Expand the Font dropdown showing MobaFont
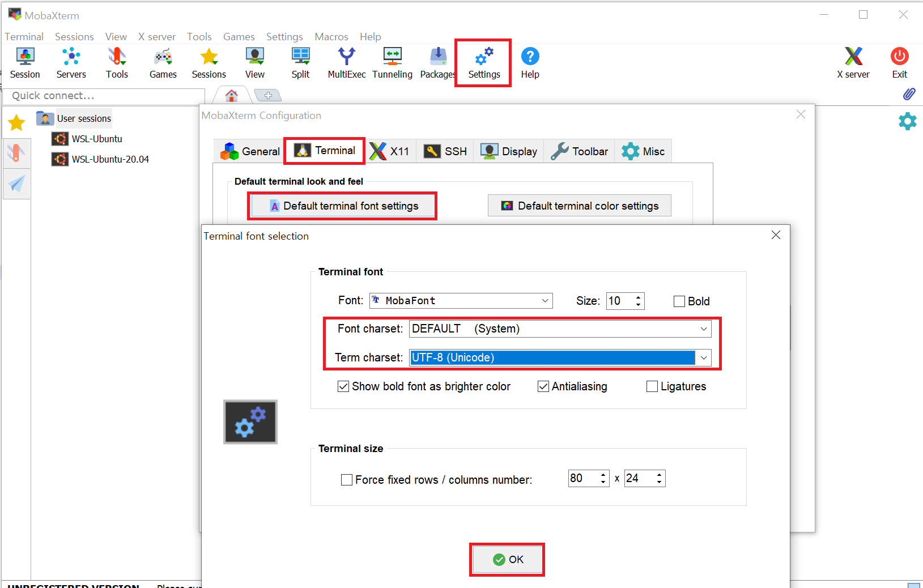Viewport: 923px width, 588px height. [x=545, y=301]
